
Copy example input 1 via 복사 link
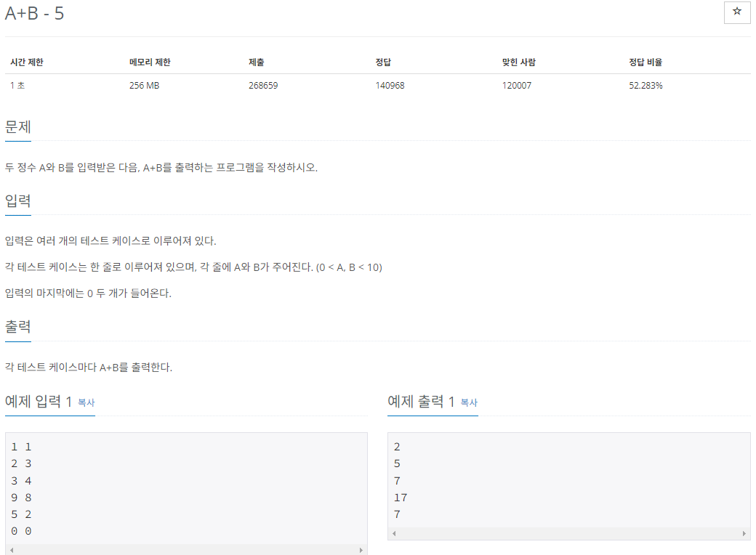tap(87, 402)
